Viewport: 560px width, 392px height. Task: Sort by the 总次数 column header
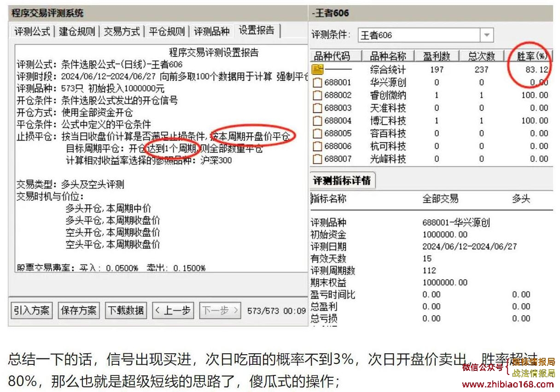pos(482,56)
